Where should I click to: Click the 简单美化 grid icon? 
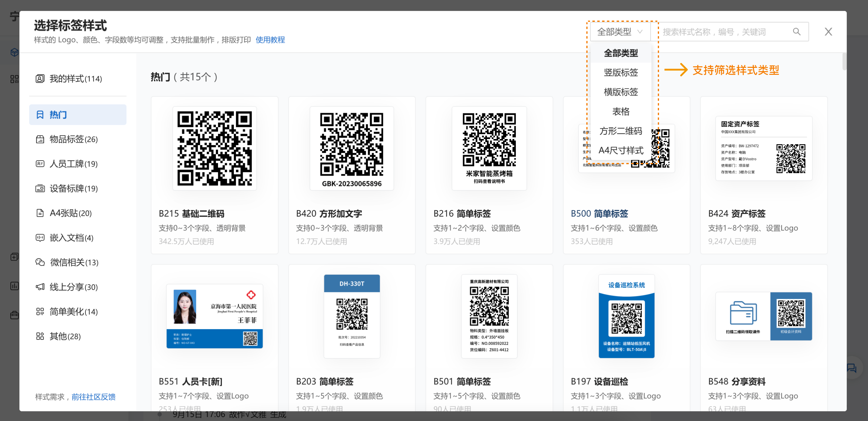tap(40, 311)
